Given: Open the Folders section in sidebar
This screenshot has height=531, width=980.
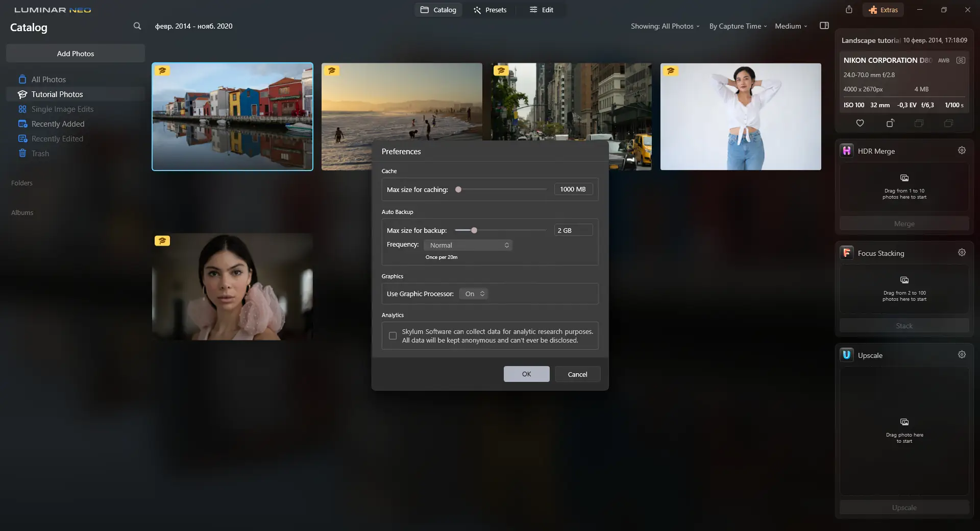Looking at the screenshot, I should tap(22, 183).
